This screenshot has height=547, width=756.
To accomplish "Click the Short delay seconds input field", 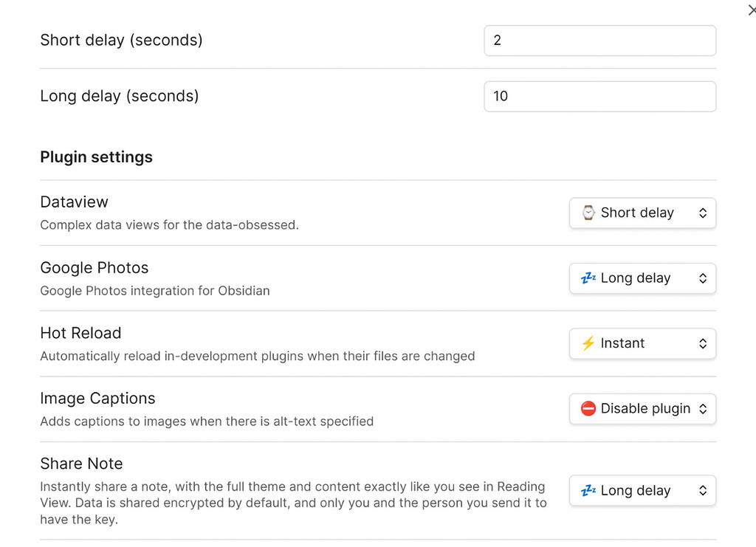I will click(x=599, y=41).
